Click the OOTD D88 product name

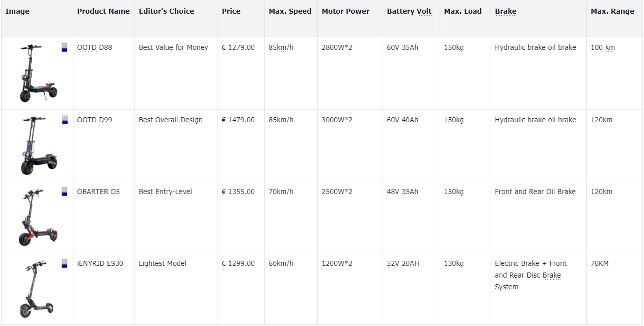click(x=94, y=47)
